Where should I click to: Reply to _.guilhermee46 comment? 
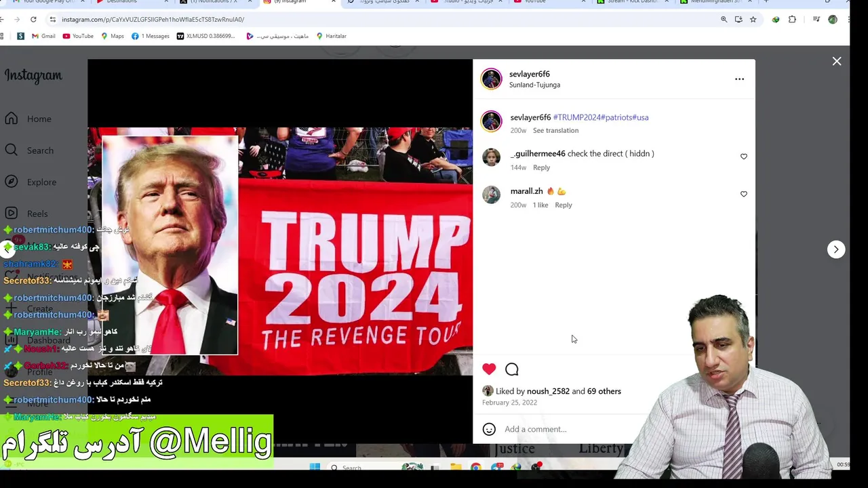(541, 167)
